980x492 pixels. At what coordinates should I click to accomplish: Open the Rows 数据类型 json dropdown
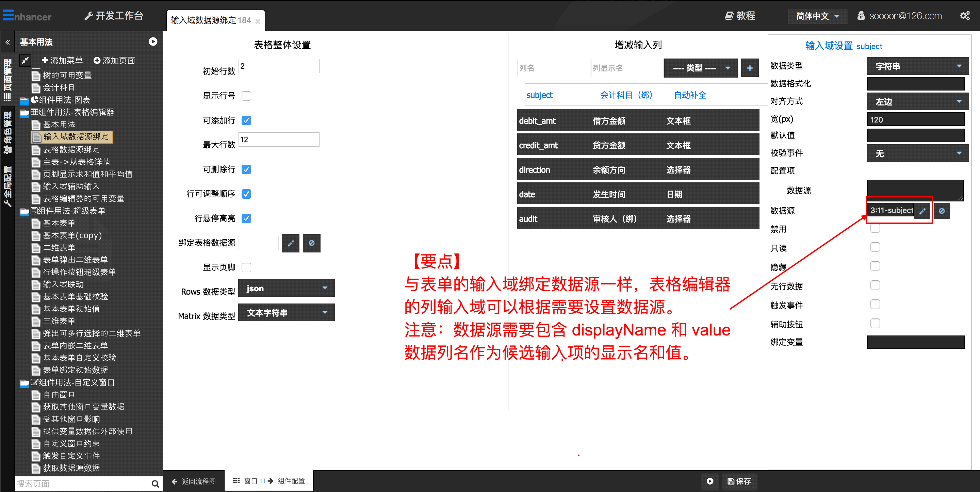(x=286, y=288)
